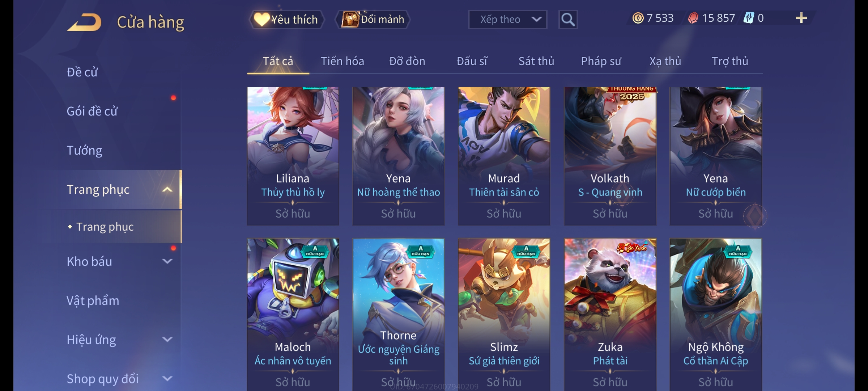Collapse the Trang phục sidebar section
This screenshot has height=391, width=868.
click(167, 189)
